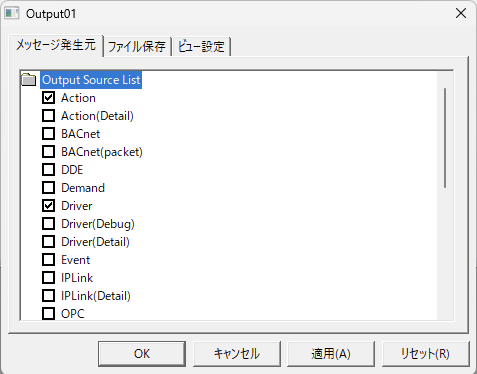Confirm with the OK button
This screenshot has height=374, width=477.
coord(142,354)
